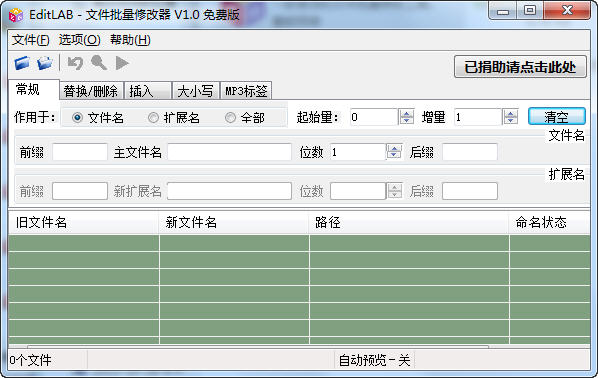Decrease the 增量 value with down arrow
This screenshot has height=378, width=598.
[x=510, y=121]
